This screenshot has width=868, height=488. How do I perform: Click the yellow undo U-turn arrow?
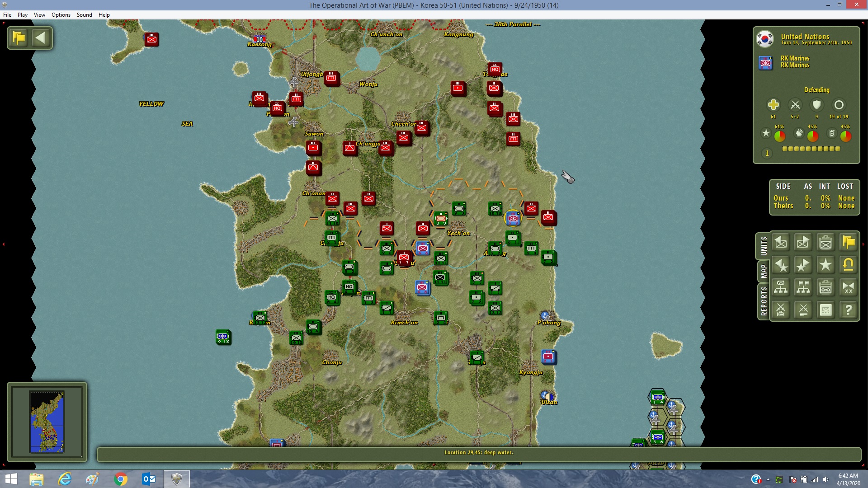pyautogui.click(x=849, y=265)
